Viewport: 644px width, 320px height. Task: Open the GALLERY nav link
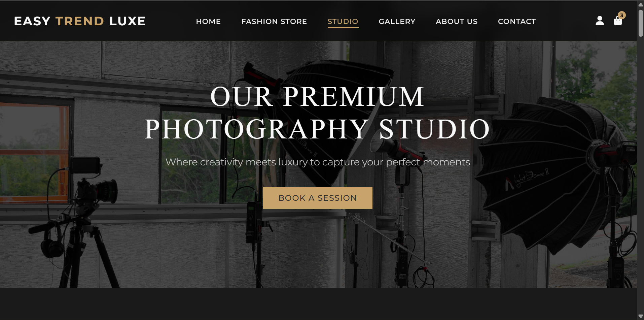pyautogui.click(x=397, y=22)
